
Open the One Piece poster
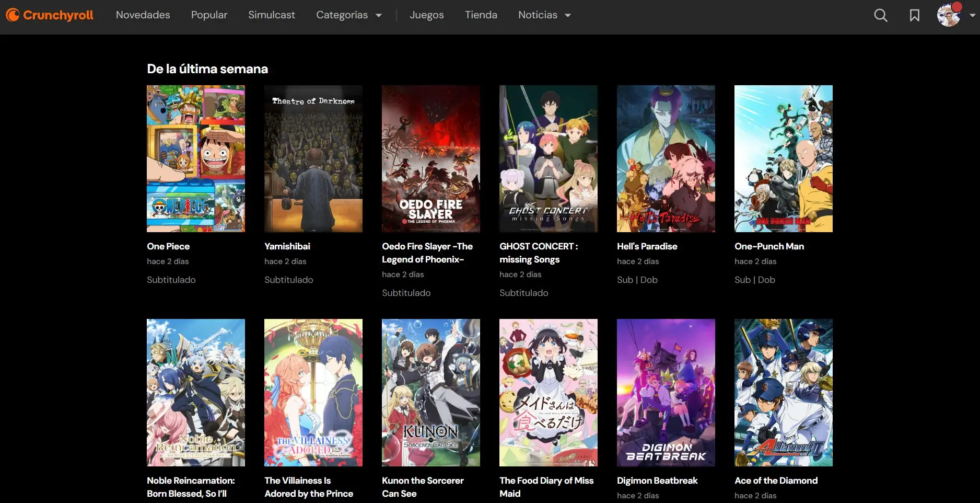pos(195,158)
